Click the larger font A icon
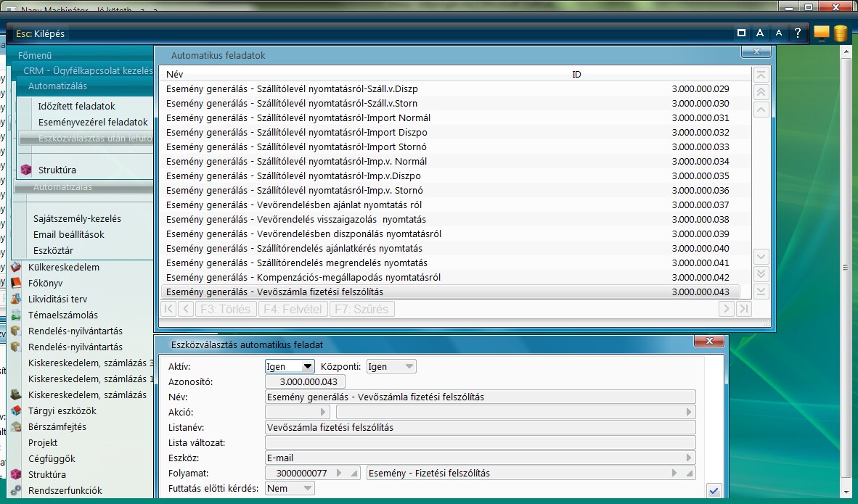This screenshot has width=858, height=504. [x=760, y=33]
